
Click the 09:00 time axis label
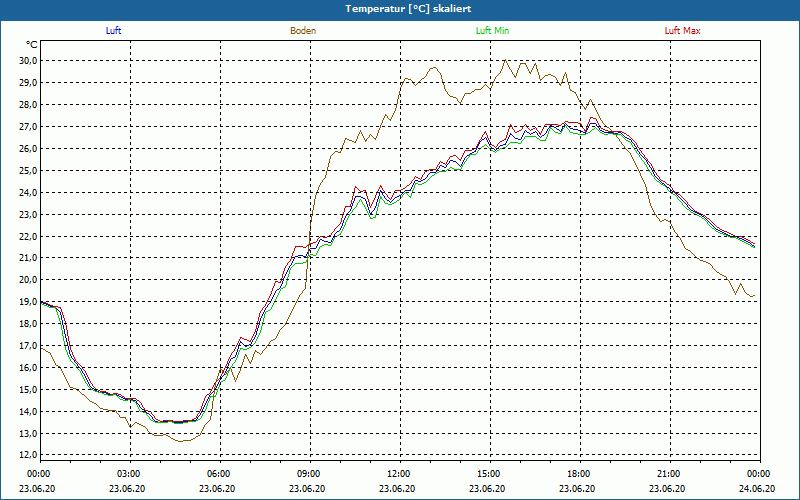[x=307, y=473]
